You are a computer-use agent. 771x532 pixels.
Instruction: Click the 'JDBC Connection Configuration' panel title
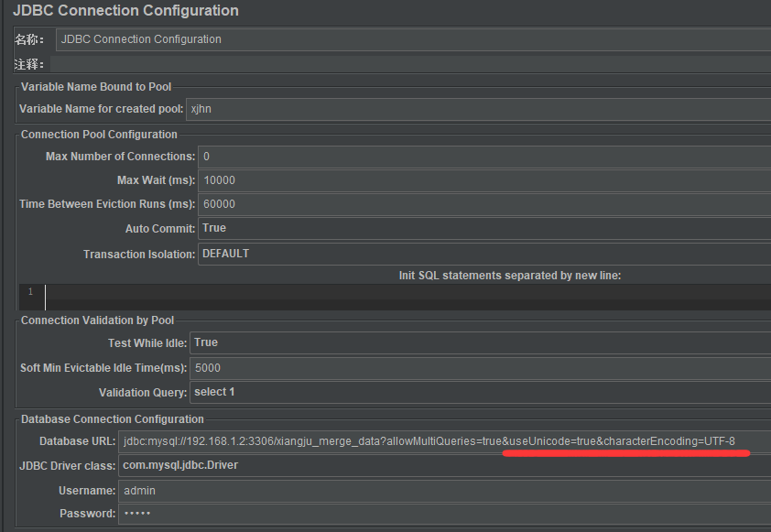[x=125, y=10]
